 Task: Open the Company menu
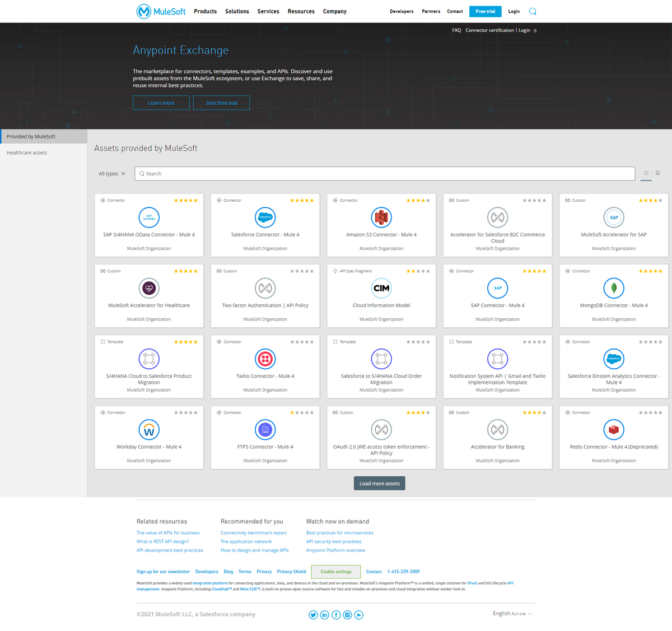(335, 11)
